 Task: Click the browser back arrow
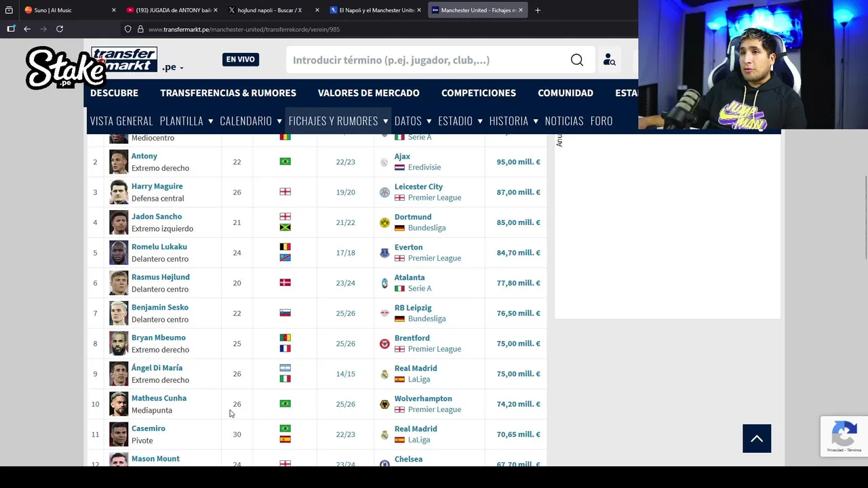point(27,29)
